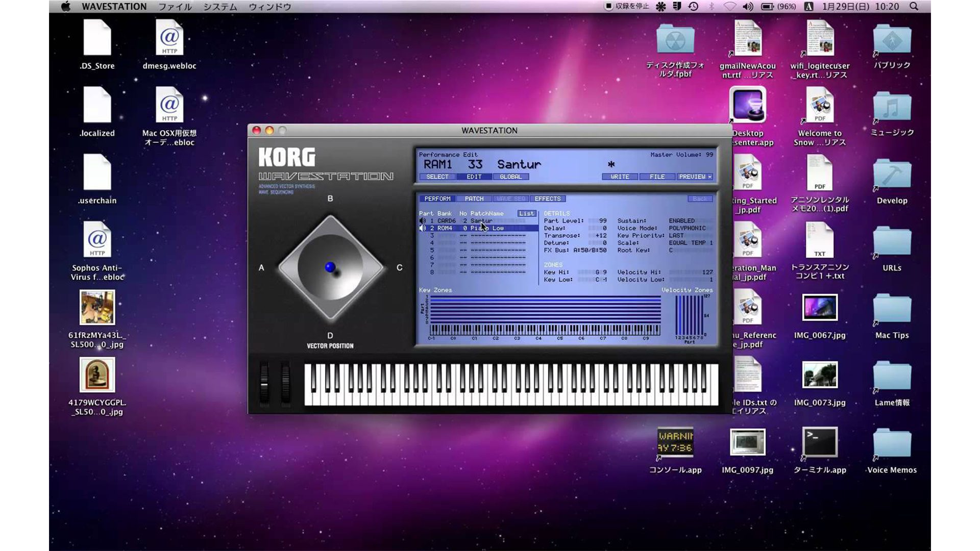Click the Key Priority value LAST

click(x=676, y=236)
